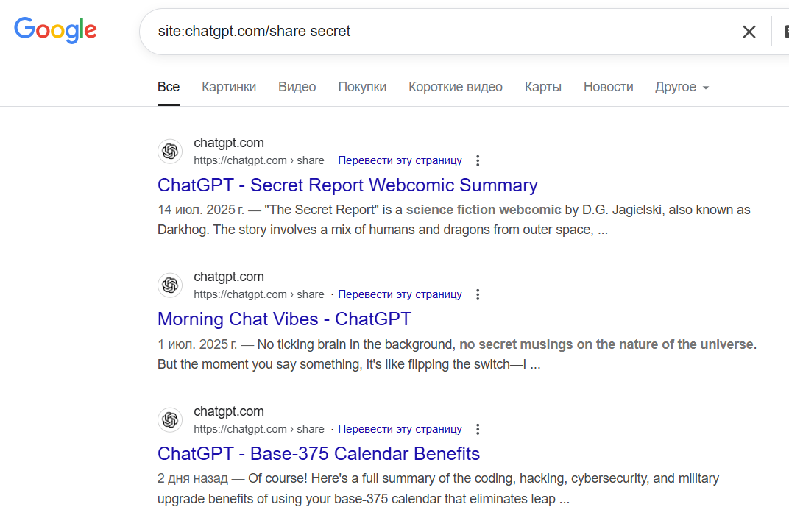Select the Покупки tab
This screenshot has height=532, width=789.
coord(362,87)
